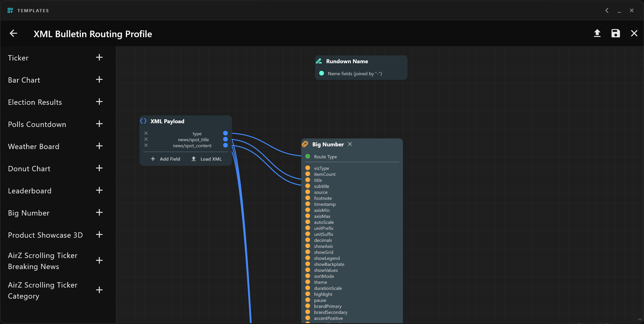
Task: Click the theme input port
Action: pos(308,282)
